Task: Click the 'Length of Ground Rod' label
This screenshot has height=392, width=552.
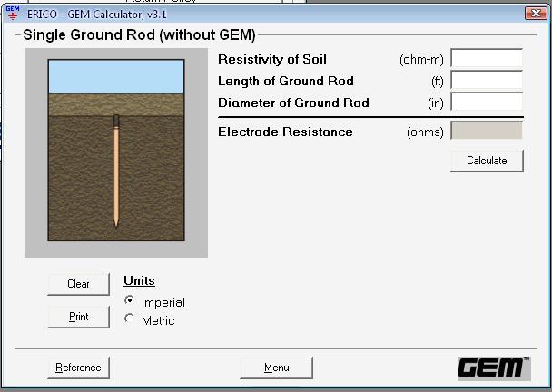Action: point(285,81)
